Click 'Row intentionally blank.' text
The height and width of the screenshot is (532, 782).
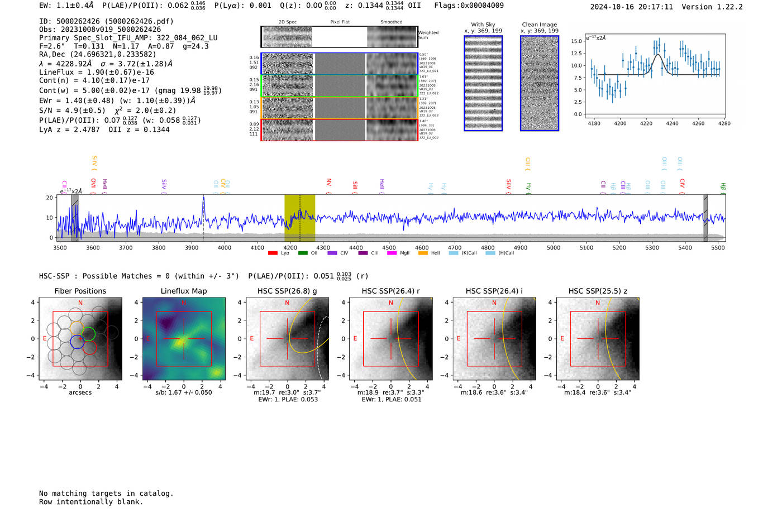pos(91,502)
